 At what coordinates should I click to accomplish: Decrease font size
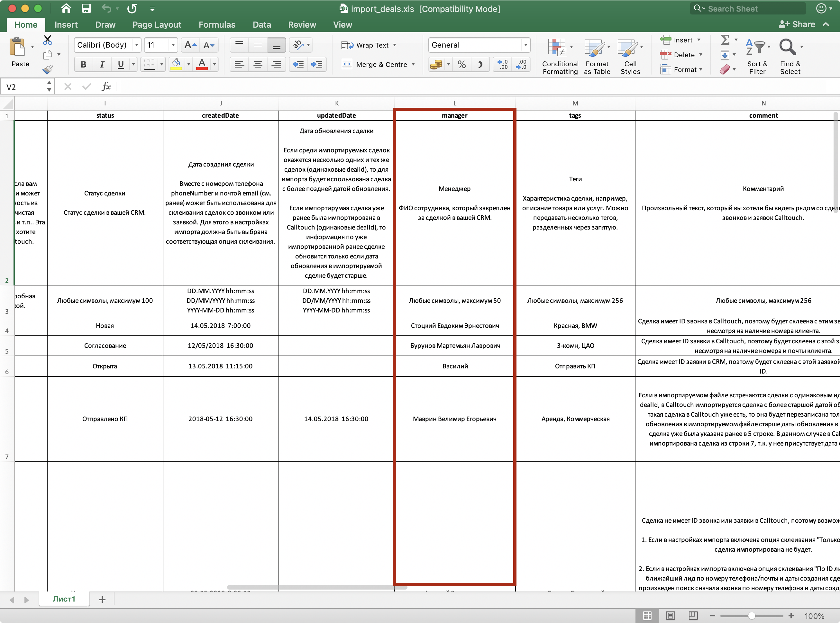tap(209, 45)
